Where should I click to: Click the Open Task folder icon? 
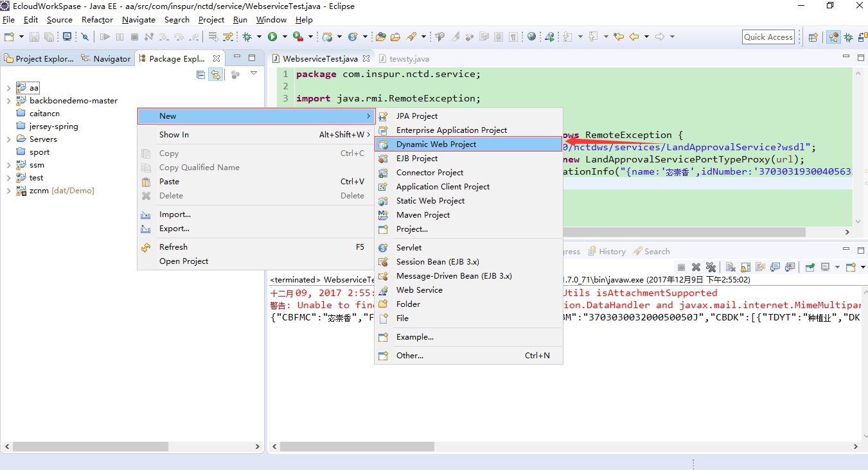coord(395,37)
